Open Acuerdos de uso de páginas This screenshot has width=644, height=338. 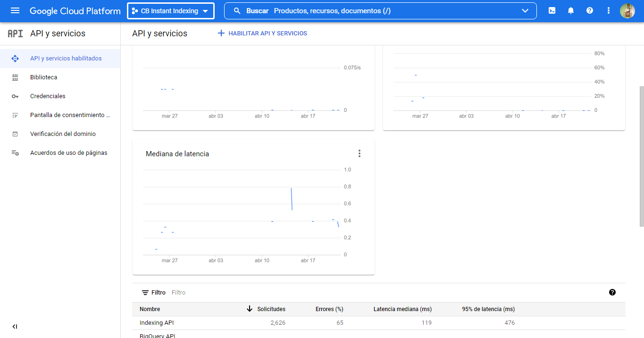tap(60, 153)
